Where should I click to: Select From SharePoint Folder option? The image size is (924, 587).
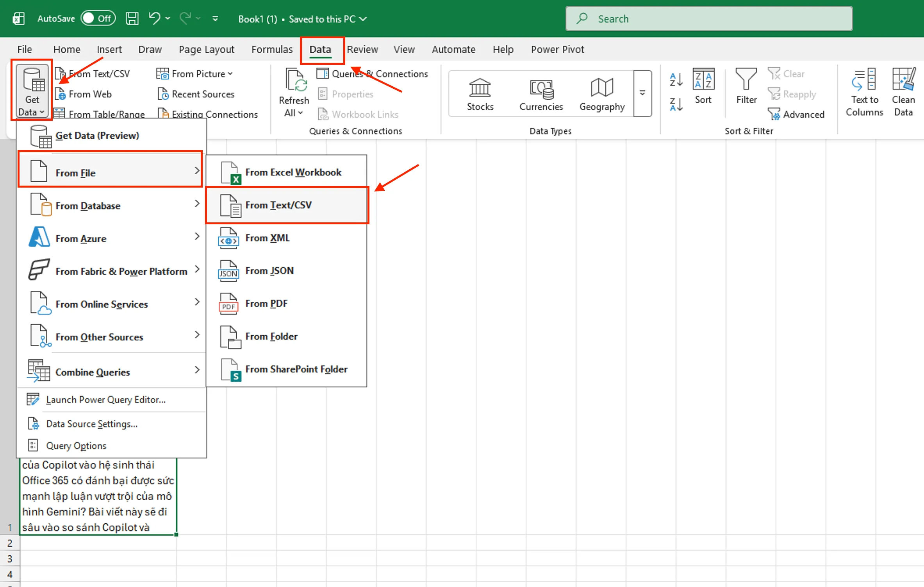296,369
